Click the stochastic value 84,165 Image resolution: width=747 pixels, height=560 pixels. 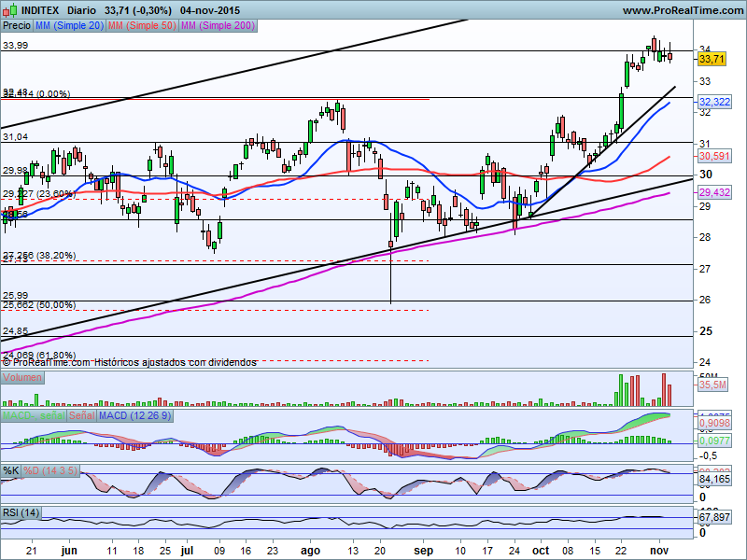click(x=714, y=479)
